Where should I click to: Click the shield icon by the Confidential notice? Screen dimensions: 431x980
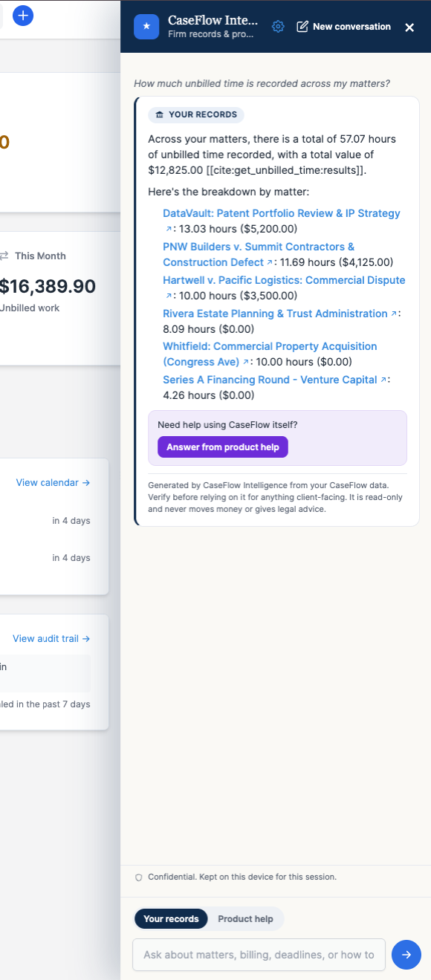[139, 877]
